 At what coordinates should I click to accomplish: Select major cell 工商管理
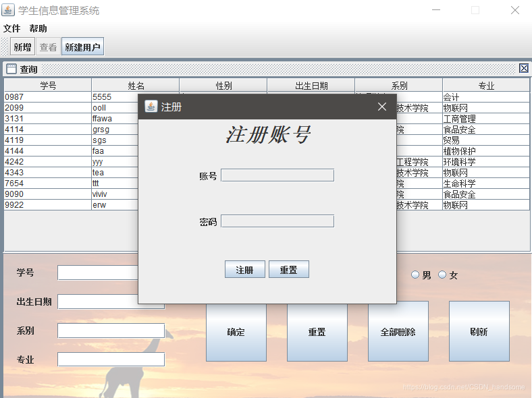(x=486, y=119)
